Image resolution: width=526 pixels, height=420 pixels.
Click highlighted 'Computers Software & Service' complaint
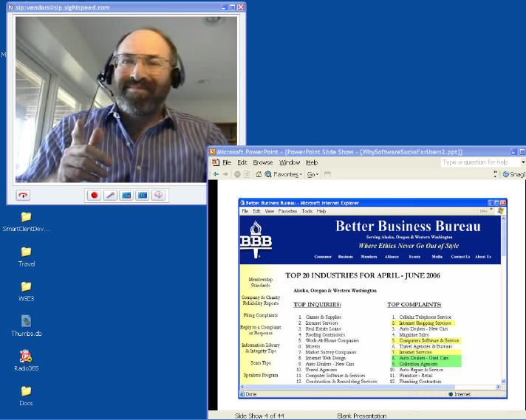point(428,340)
